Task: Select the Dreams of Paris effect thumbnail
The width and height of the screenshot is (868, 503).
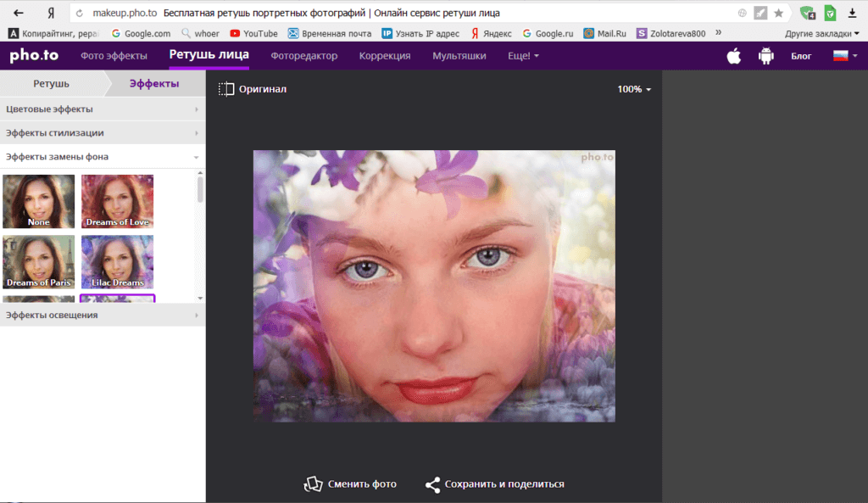Action: (x=39, y=262)
